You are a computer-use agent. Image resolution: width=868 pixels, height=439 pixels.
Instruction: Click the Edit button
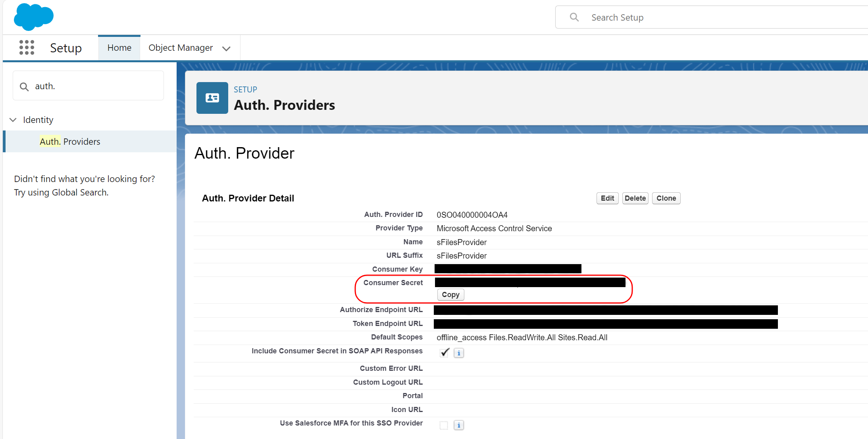pyautogui.click(x=607, y=198)
